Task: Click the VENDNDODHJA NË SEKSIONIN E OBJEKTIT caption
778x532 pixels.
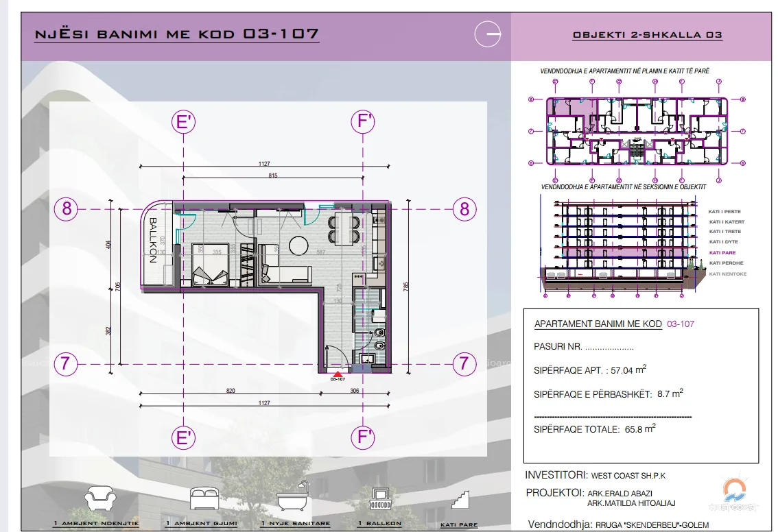Action: coord(623,187)
